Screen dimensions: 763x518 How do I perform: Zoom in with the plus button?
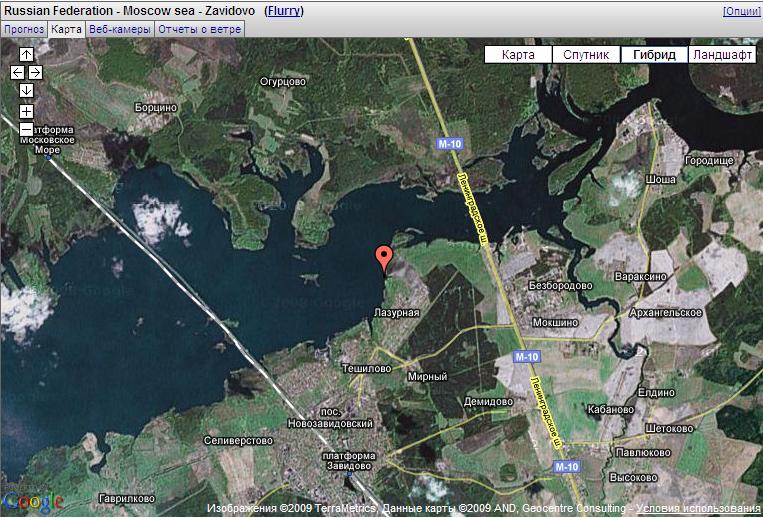tap(26, 111)
